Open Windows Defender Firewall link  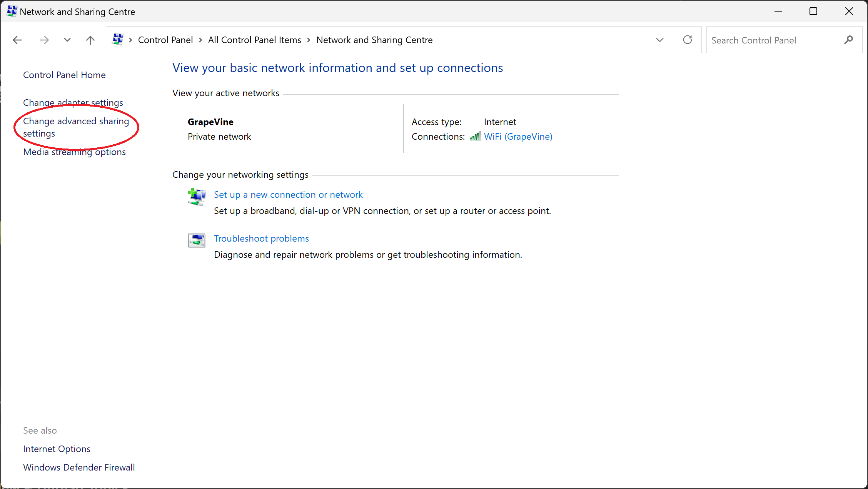coord(79,467)
